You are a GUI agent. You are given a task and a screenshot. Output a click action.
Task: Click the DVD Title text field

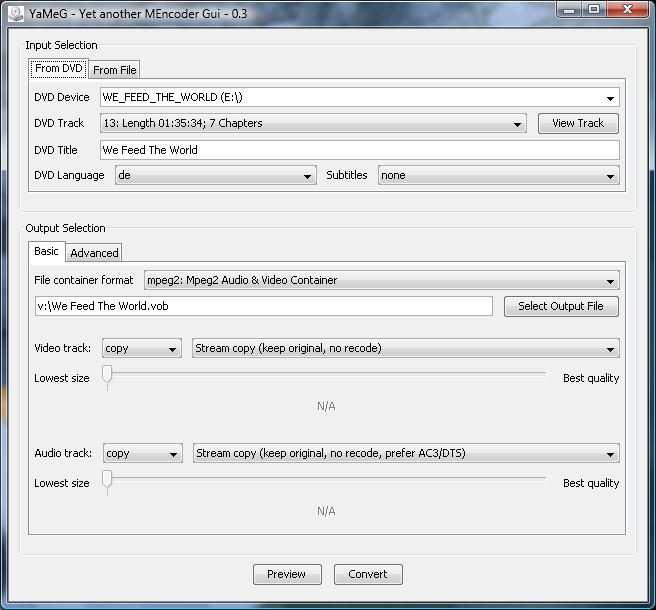coord(359,150)
